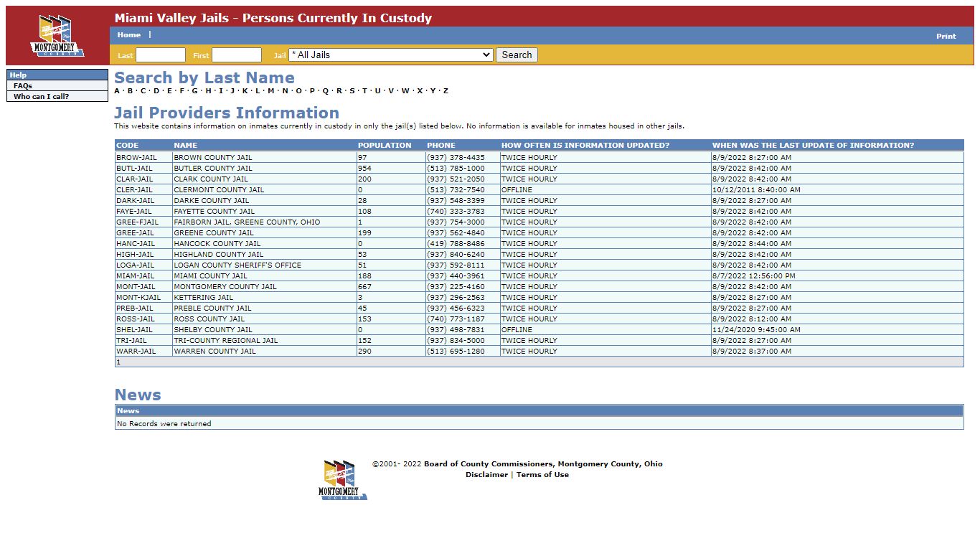Screen dimensions: 980x551
Task: Open the Help sidebar section
Action: (x=57, y=75)
